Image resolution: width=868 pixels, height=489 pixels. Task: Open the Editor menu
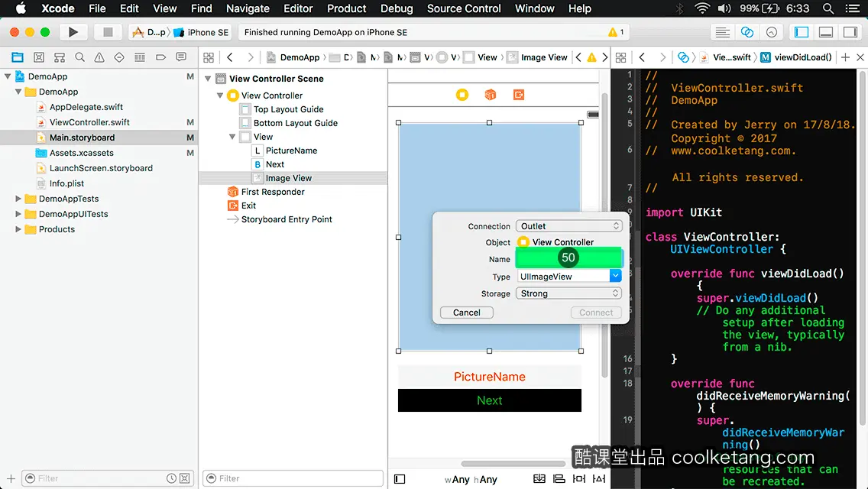pos(298,8)
